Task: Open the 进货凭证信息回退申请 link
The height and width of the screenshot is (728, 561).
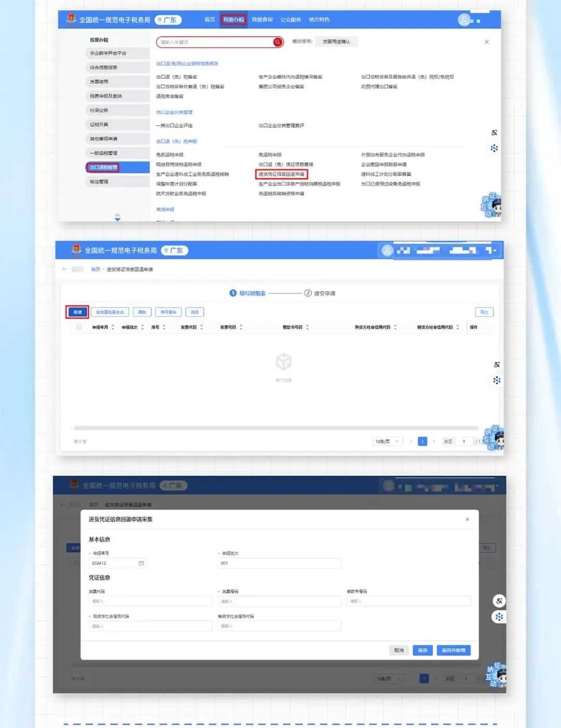Action: [282, 174]
